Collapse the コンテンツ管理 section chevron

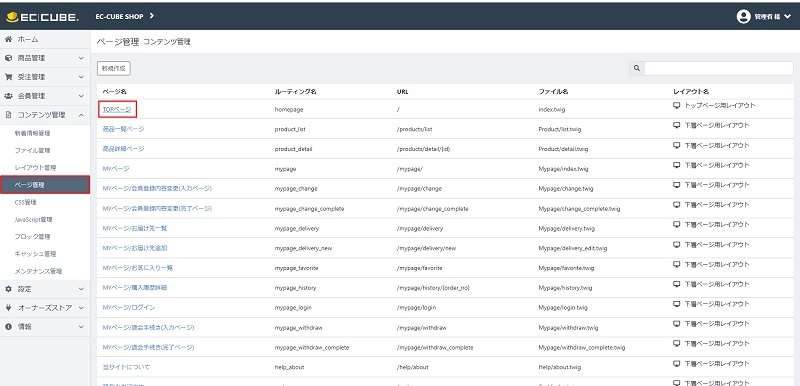point(81,115)
